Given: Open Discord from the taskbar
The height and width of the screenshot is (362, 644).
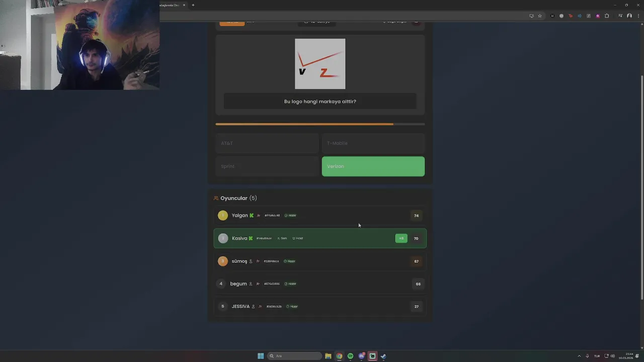Looking at the screenshot, I should click(x=361, y=356).
